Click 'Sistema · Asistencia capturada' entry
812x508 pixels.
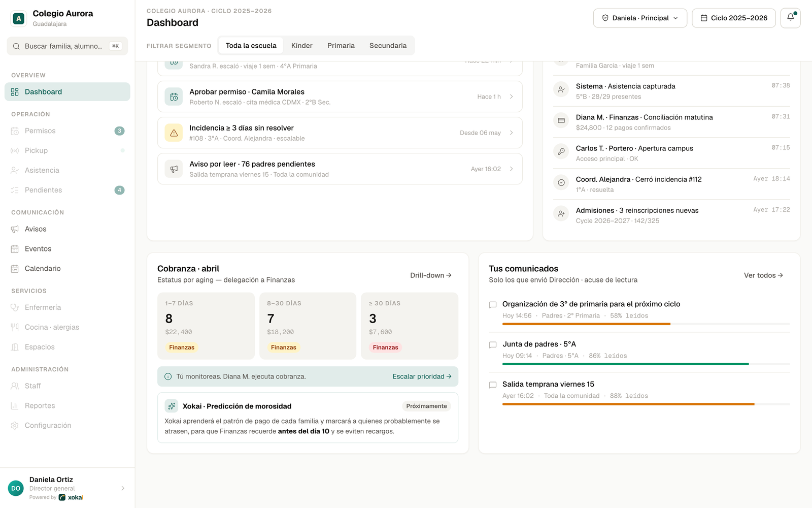671,91
